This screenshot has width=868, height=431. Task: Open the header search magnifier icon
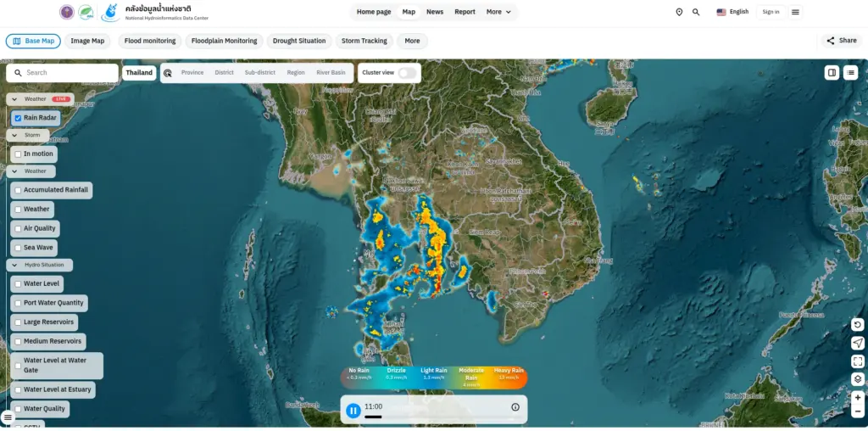pyautogui.click(x=697, y=12)
